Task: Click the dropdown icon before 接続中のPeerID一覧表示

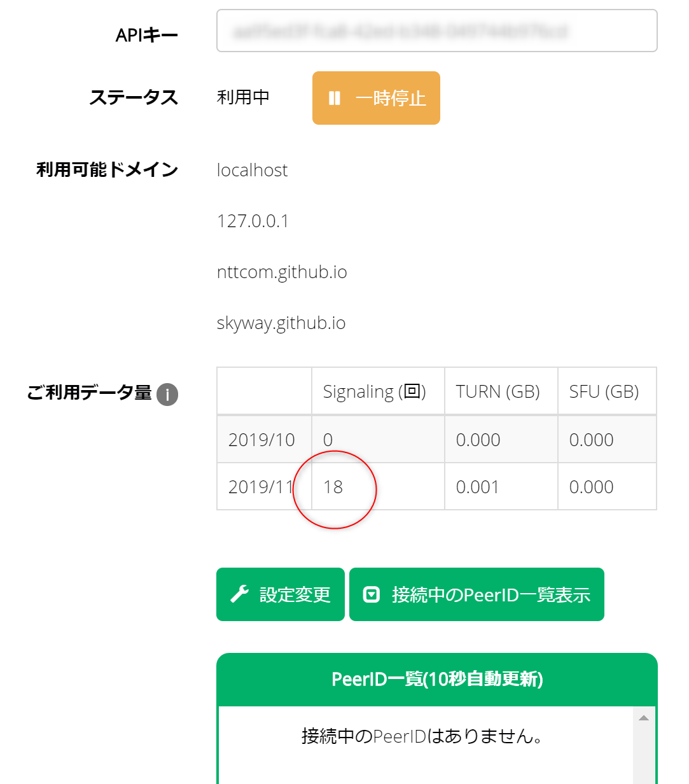Action: [371, 594]
